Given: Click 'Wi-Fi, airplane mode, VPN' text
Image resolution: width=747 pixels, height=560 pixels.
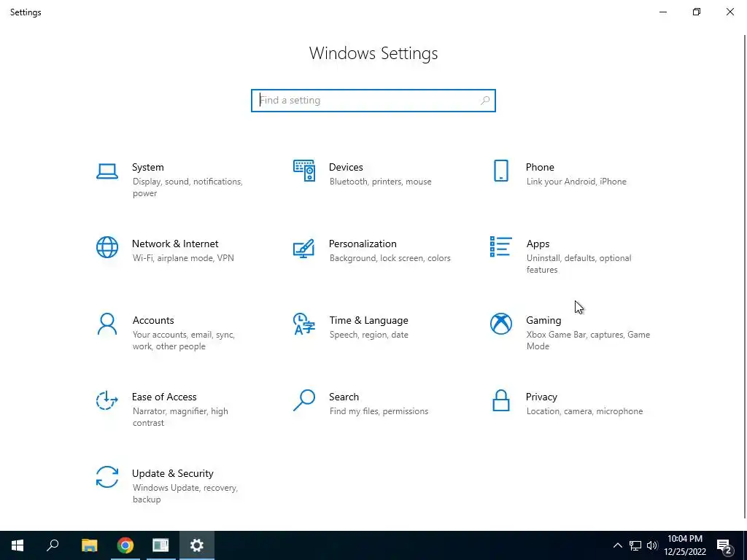Looking at the screenshot, I should (183, 258).
